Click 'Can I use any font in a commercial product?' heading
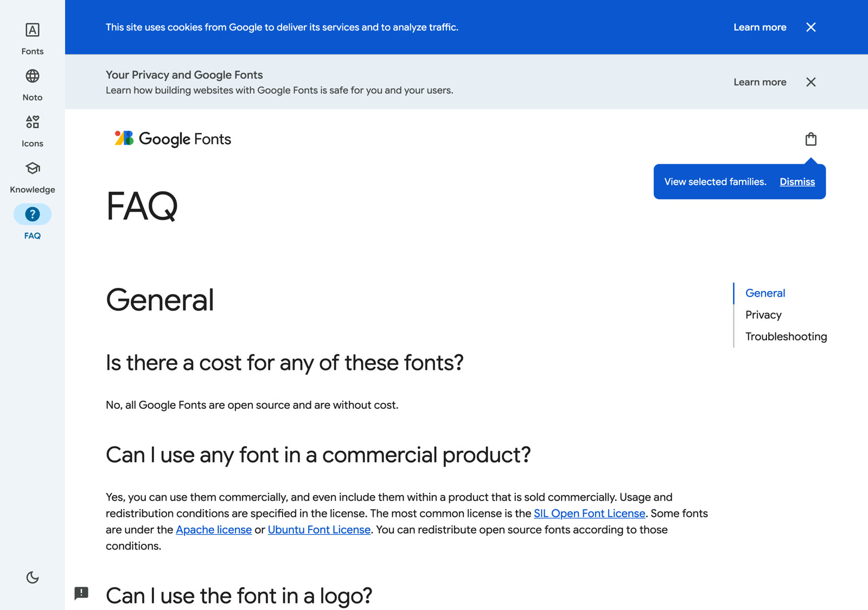 [x=318, y=455]
